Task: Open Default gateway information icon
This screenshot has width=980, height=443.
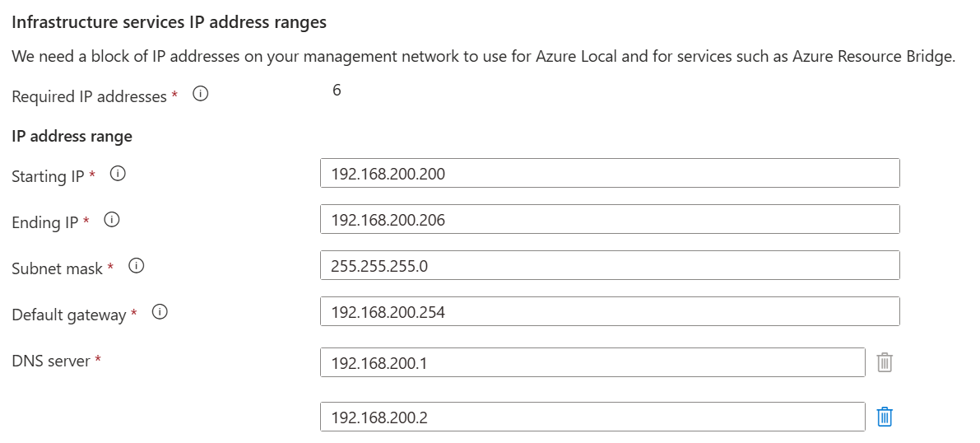Action: 160,311
